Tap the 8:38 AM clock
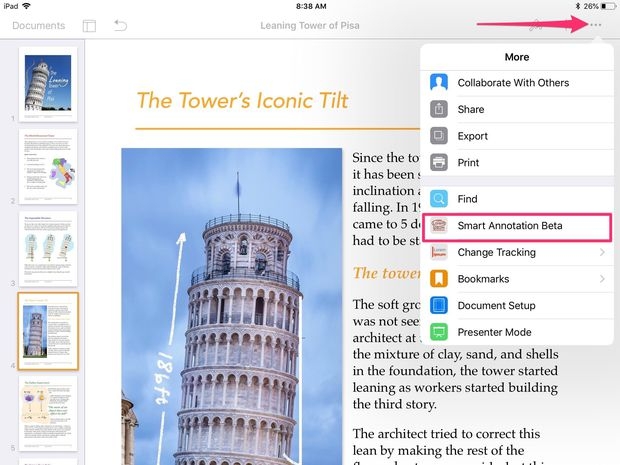620x465 pixels. click(x=311, y=6)
